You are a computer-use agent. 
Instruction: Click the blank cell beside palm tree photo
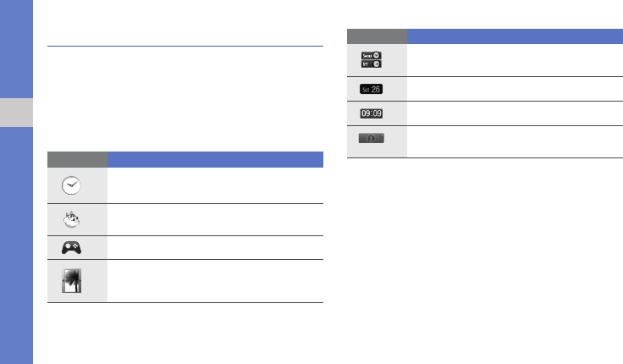215,282
